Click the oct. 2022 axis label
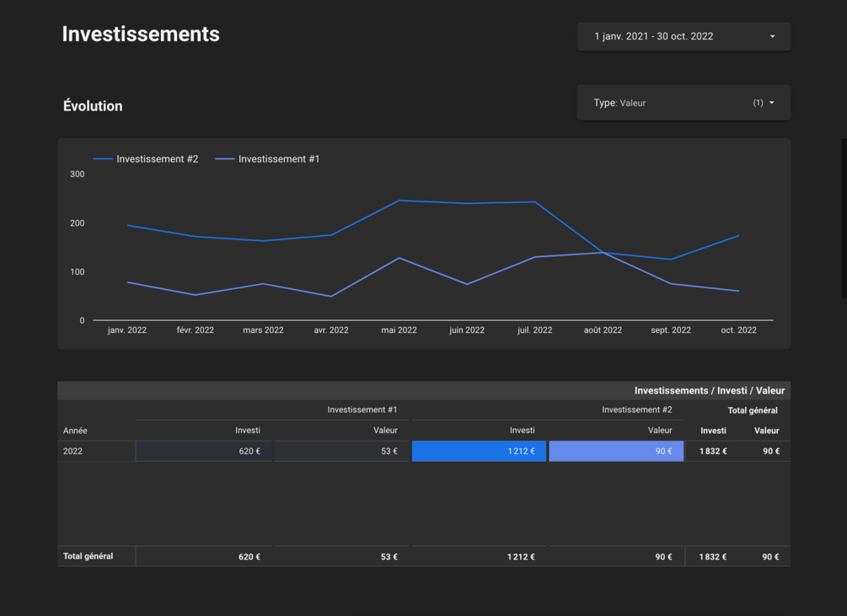 738,329
